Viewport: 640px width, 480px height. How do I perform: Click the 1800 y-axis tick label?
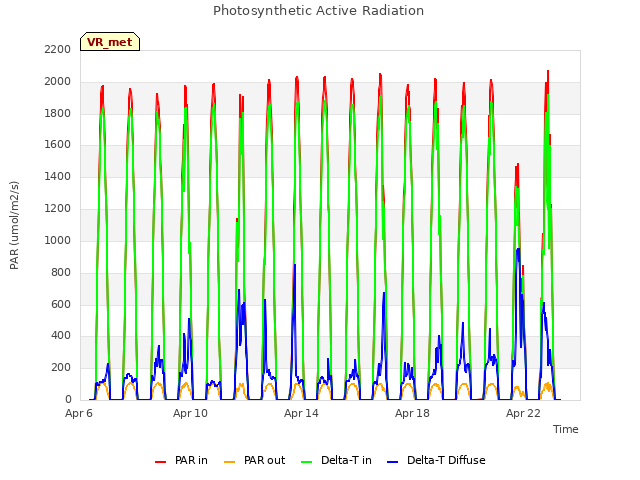click(58, 113)
